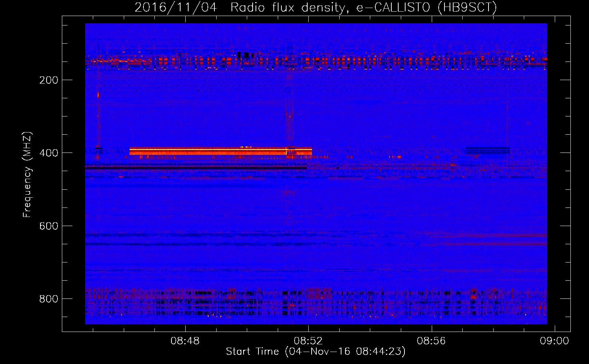Click the 400 frequency tick label
Screen dimensions: 589x364
[49, 153]
